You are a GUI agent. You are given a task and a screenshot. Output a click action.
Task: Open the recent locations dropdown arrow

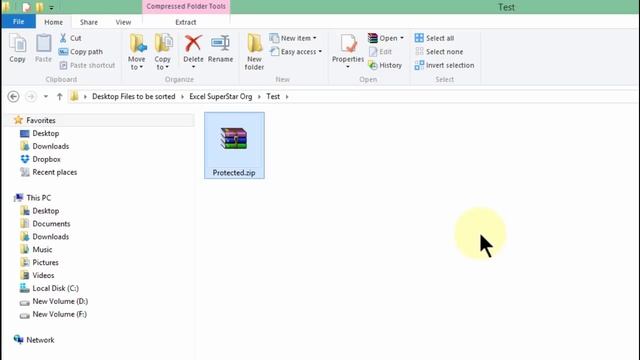46,97
